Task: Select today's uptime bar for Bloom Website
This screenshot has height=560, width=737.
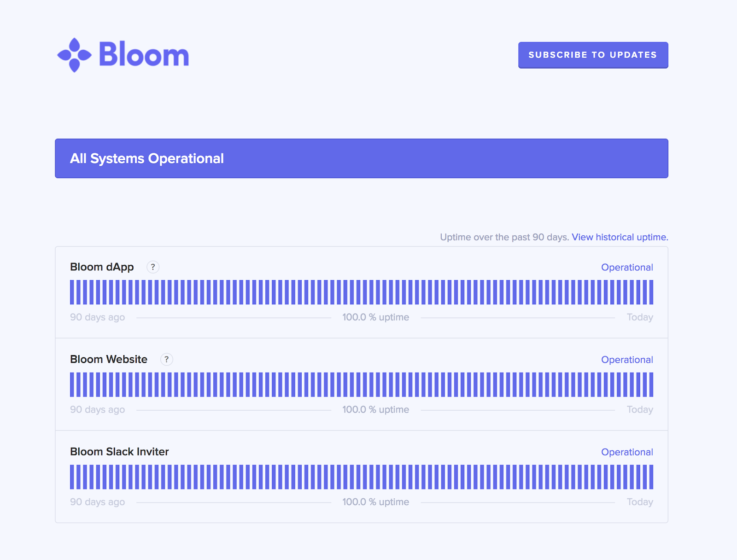Action: (x=651, y=385)
